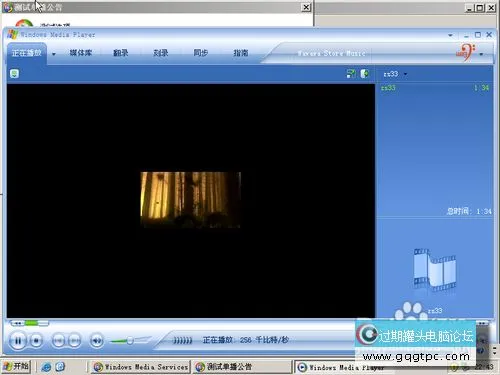Click the streaming waves status icon

pyautogui.click(x=183, y=340)
